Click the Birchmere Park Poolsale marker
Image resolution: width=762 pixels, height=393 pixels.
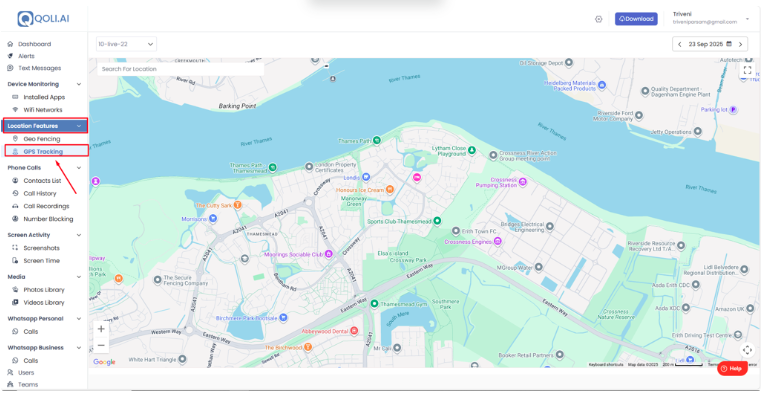coord(283,318)
